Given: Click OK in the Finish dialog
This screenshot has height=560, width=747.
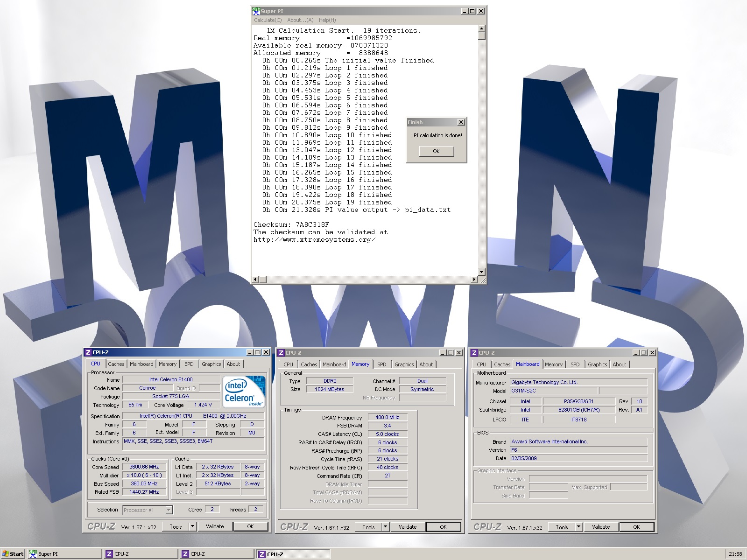Looking at the screenshot, I should [436, 151].
